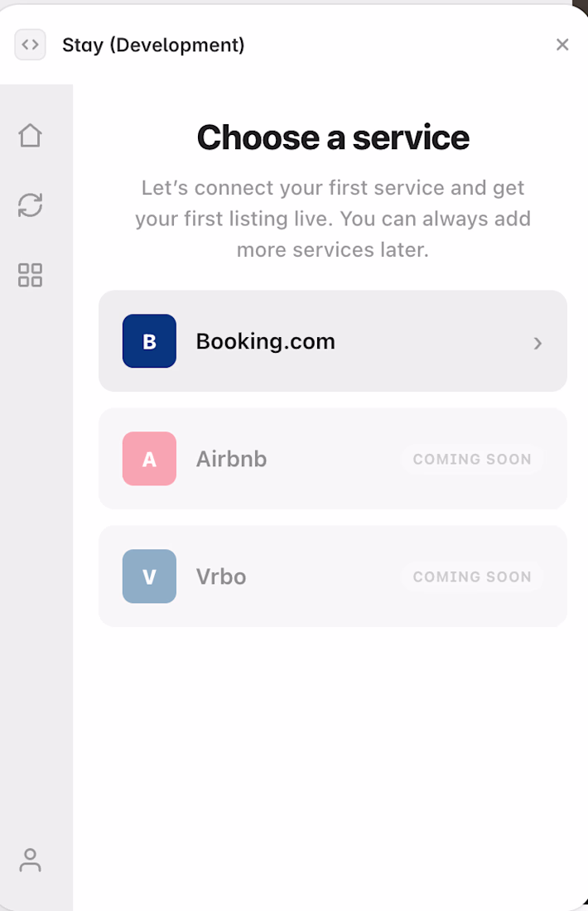Click the Choose a service heading
This screenshot has height=911, width=588.
(x=333, y=137)
